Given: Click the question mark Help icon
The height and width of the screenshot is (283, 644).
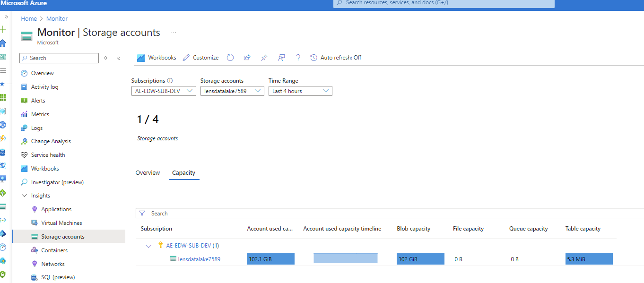Looking at the screenshot, I should coord(298,58).
